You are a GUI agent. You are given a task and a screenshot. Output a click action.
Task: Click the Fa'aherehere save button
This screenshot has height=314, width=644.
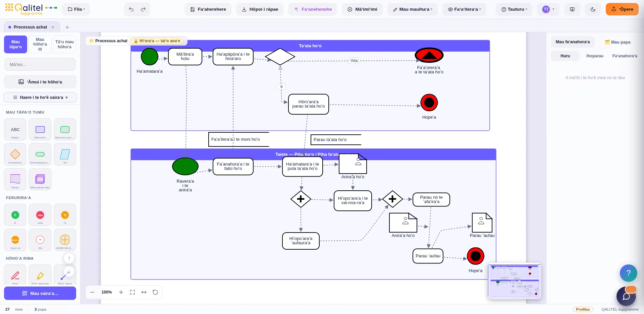click(208, 9)
